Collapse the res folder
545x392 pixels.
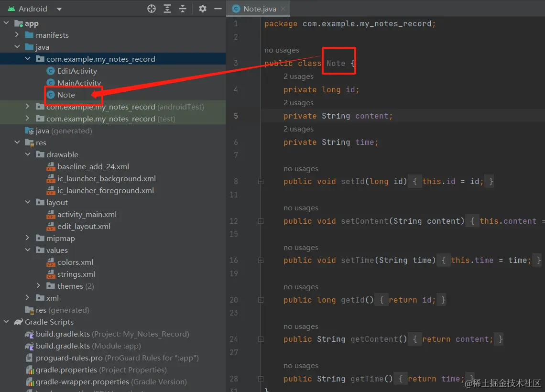pos(17,142)
